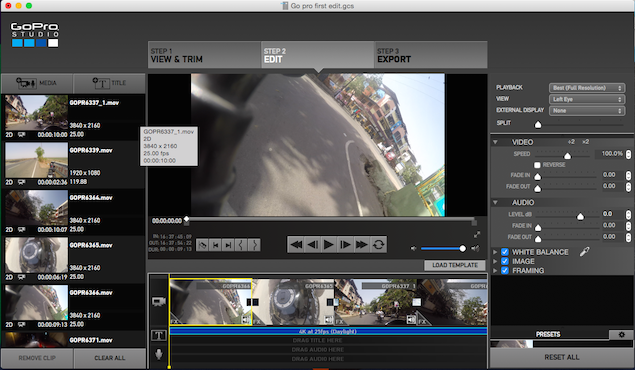This screenshot has width=635, height=370.
Task: Step forward one frame
Action: (x=345, y=245)
